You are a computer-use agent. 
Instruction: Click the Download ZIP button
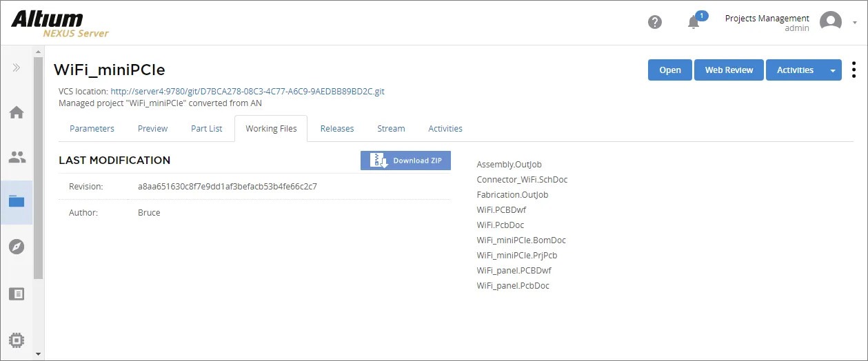tap(405, 161)
